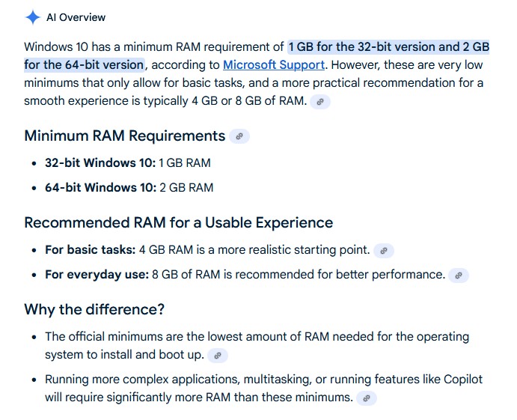
Task: Click the highlighted '1 GB for the 32-bit version' text
Action: click(373, 47)
